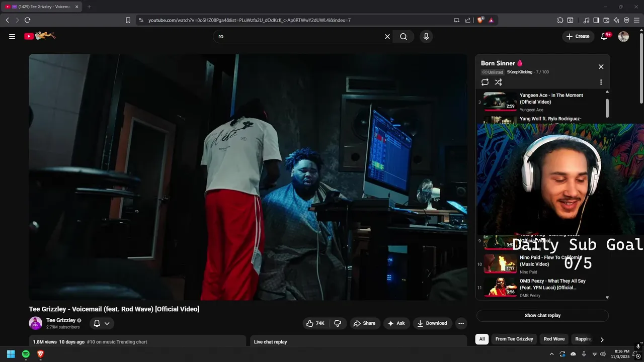This screenshot has height=362, width=644.
Task: Close the Born Sinner playlist panel
Action: 601,66
